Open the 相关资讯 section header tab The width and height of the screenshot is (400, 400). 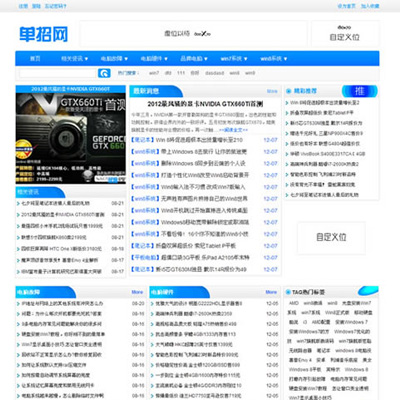[28, 192]
